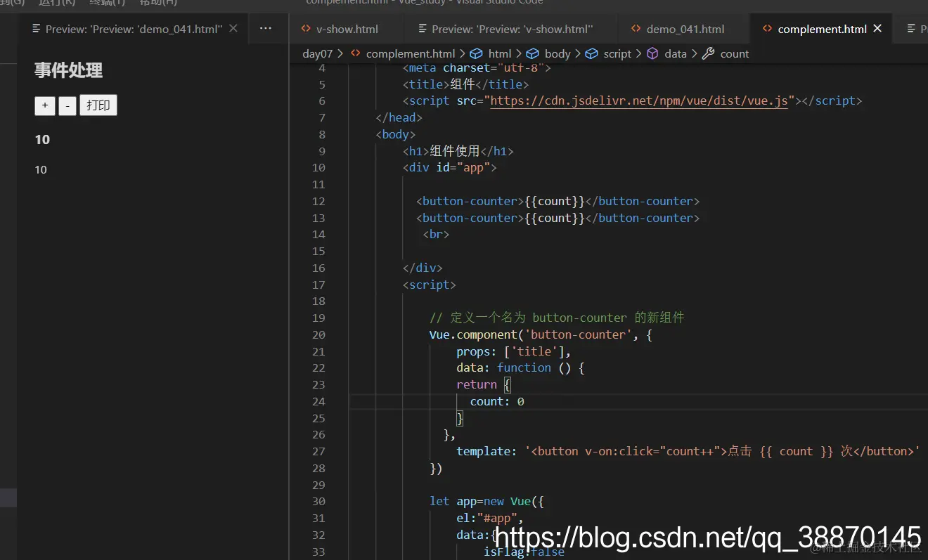This screenshot has height=560, width=928.
Task: Open the body breadcrumb symbol
Action: point(558,53)
